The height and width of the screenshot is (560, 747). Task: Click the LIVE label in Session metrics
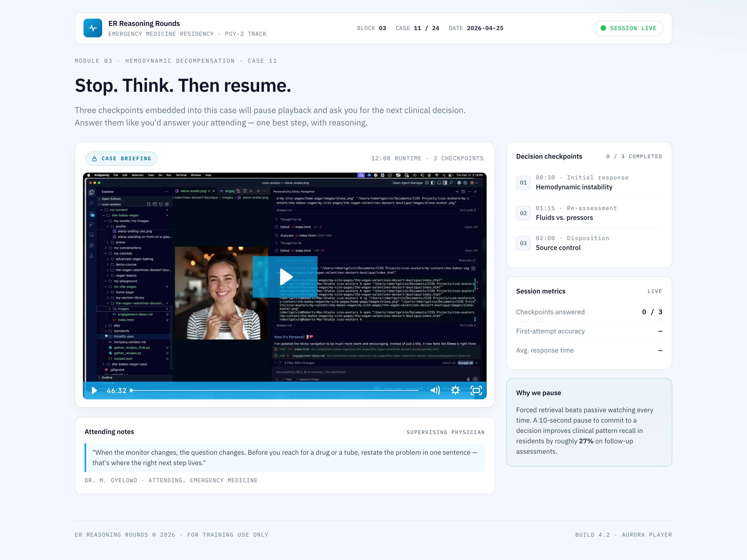click(x=655, y=291)
